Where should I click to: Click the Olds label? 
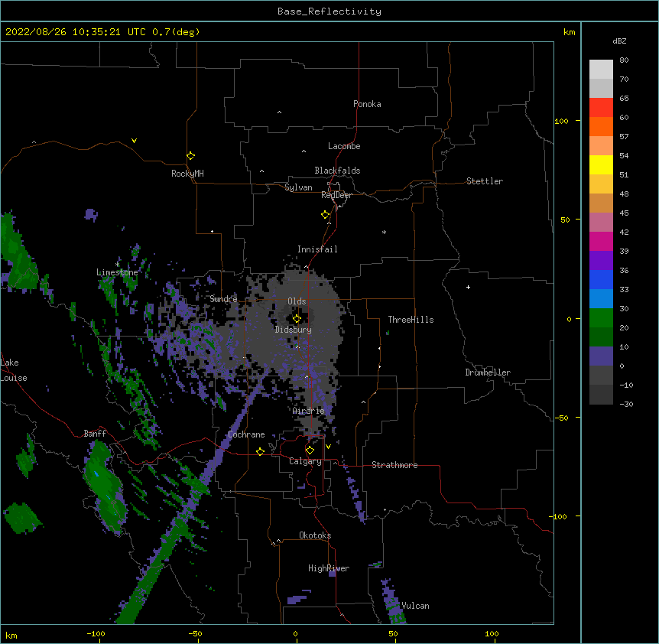[x=297, y=301]
